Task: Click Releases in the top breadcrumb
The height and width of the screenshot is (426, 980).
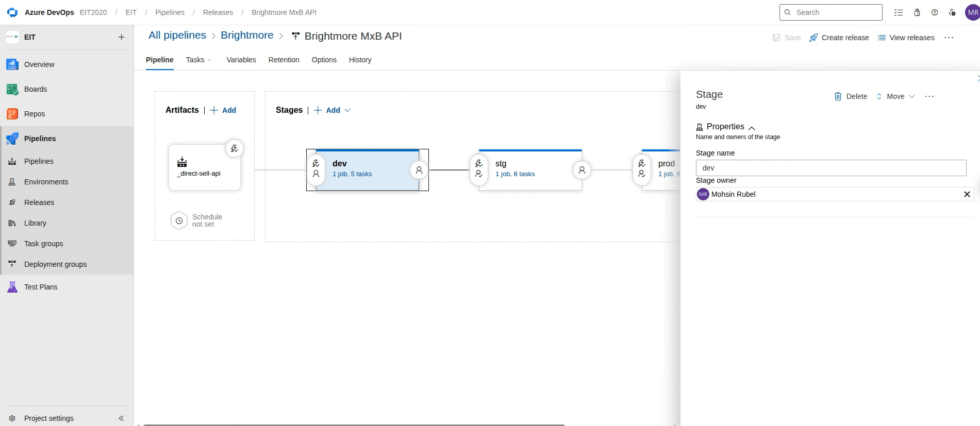Action: (218, 12)
